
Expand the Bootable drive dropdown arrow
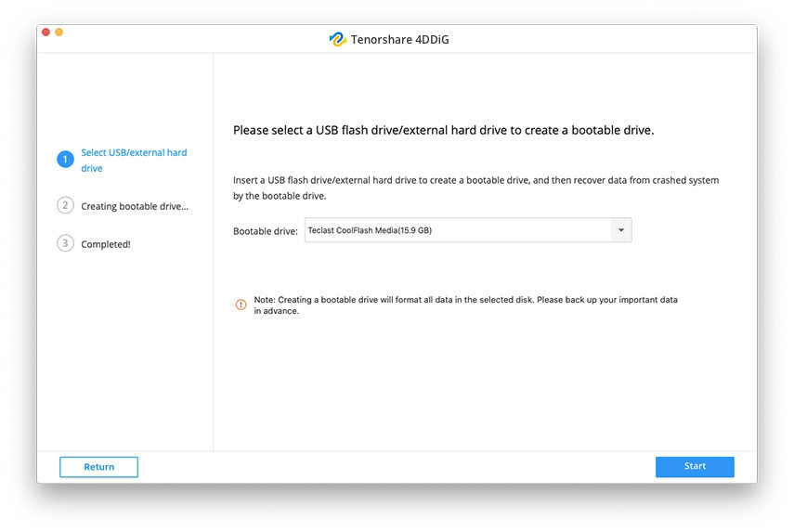point(621,230)
